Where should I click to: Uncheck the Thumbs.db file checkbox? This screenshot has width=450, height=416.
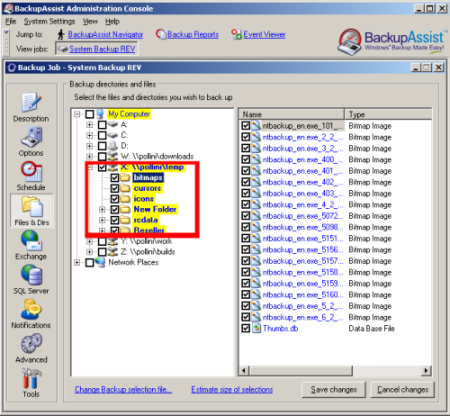246,328
